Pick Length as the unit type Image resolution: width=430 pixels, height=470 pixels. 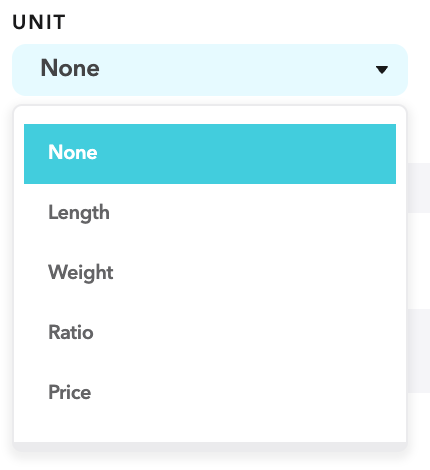click(x=210, y=213)
